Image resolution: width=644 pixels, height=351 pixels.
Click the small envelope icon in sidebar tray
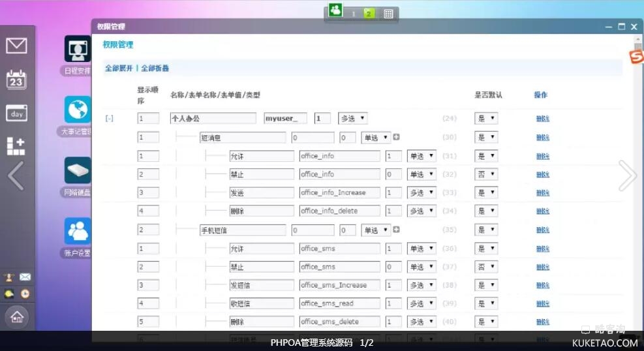tap(25, 277)
